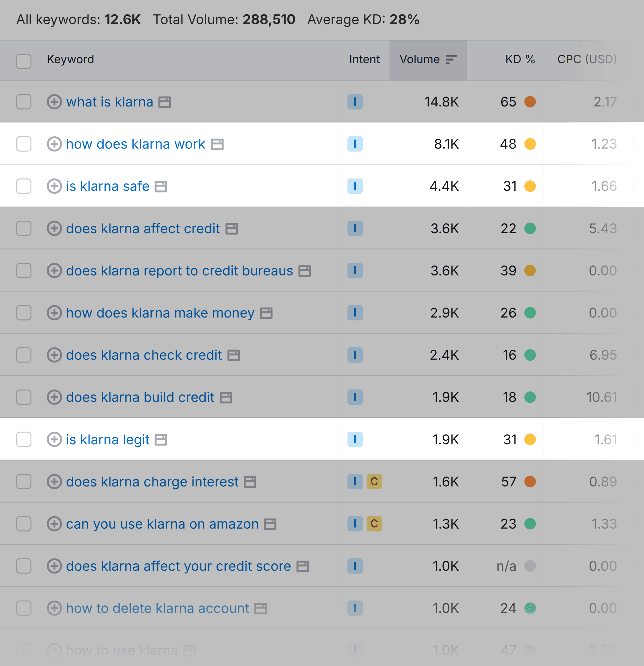Click the "I" intent badge on "is klarna safe"
This screenshot has height=666, width=644.
(x=354, y=186)
